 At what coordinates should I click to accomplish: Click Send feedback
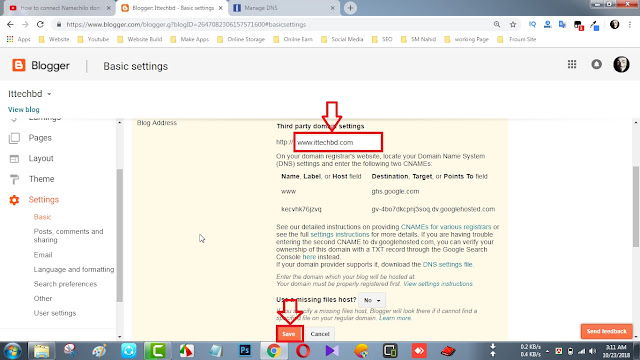pos(607,331)
